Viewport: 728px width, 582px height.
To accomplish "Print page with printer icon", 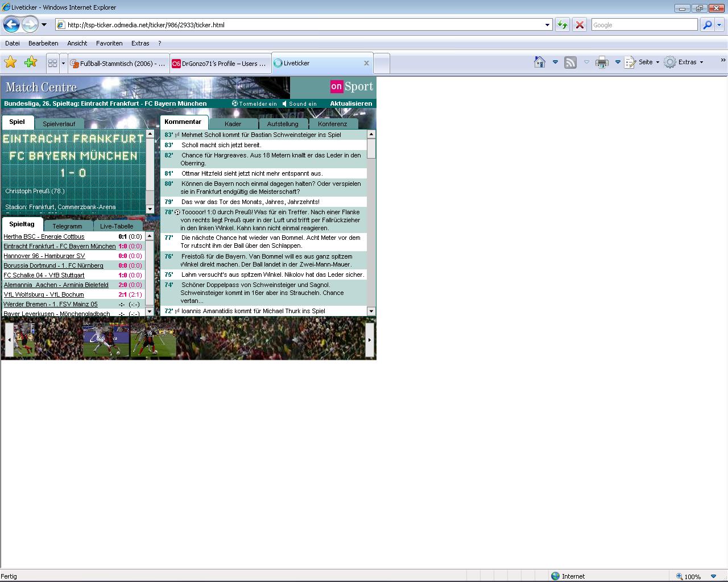I will (602, 63).
